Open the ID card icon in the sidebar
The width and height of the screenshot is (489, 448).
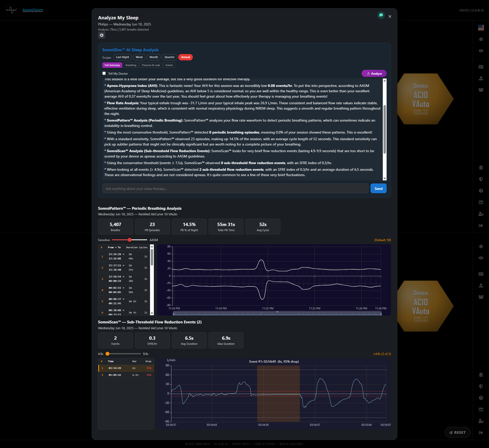tap(481, 67)
